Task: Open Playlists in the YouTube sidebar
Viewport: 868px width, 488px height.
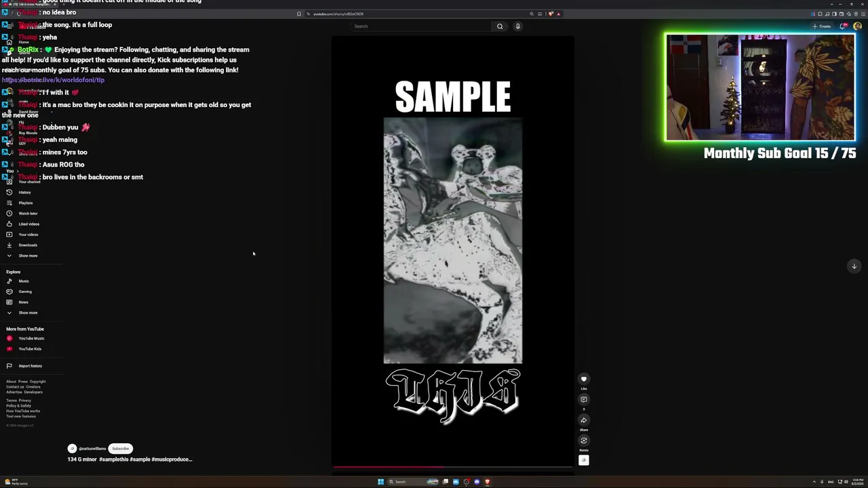Action: point(26,203)
